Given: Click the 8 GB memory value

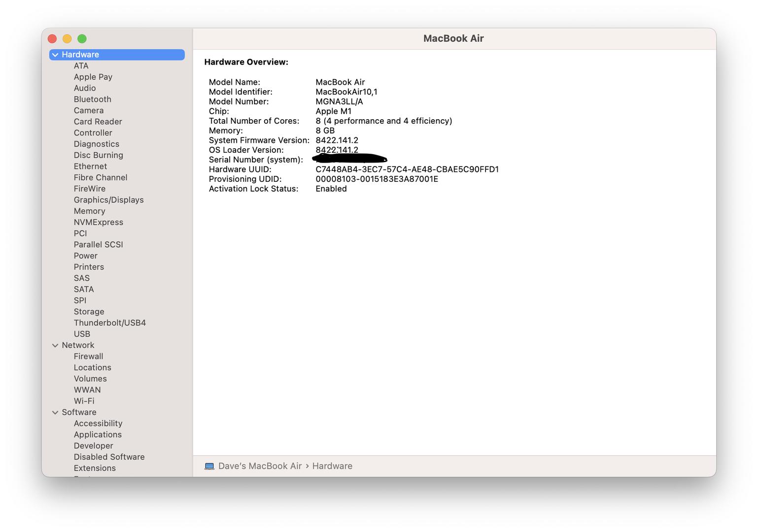Looking at the screenshot, I should click(325, 131).
